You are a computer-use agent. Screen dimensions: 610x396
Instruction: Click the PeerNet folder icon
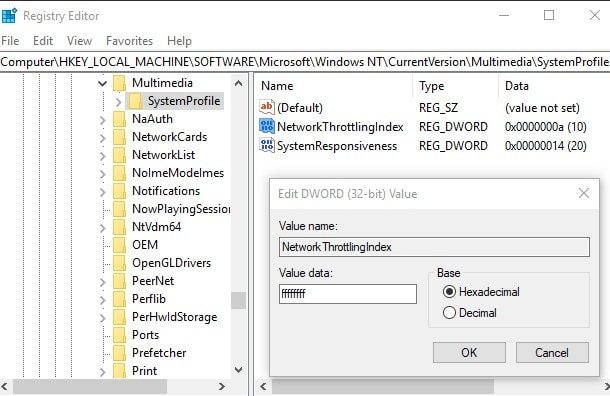[119, 281]
